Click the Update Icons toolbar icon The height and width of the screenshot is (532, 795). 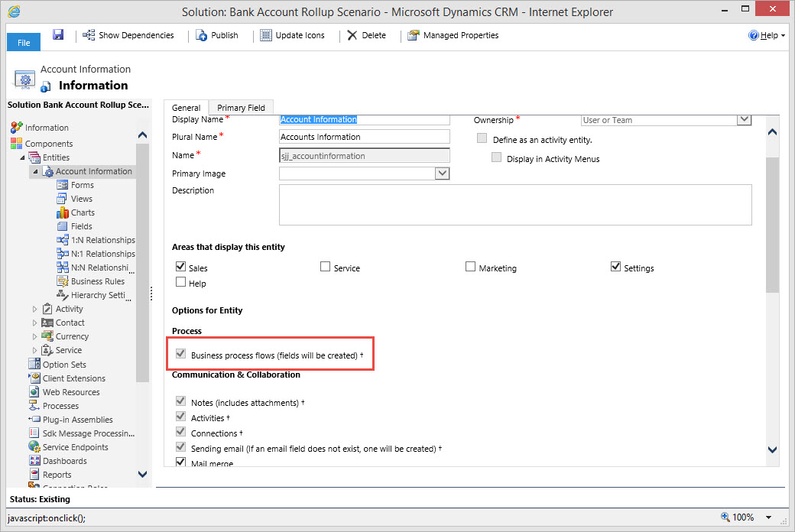point(266,35)
